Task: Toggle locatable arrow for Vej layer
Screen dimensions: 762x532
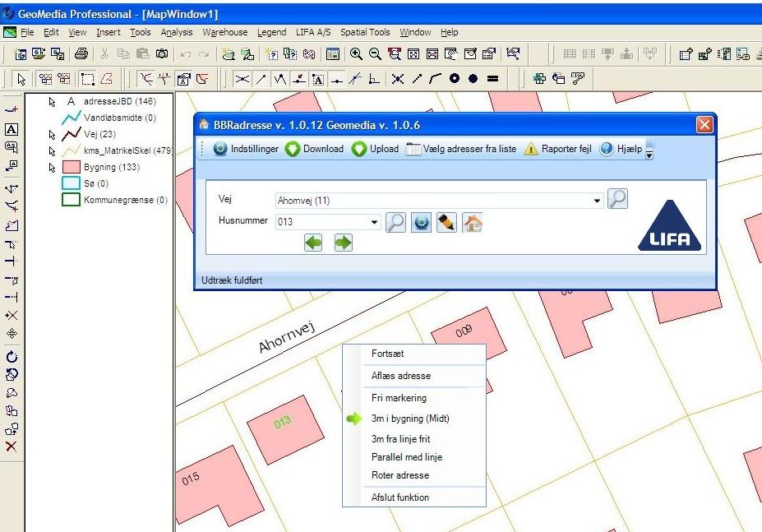Action: pyautogui.click(x=53, y=135)
